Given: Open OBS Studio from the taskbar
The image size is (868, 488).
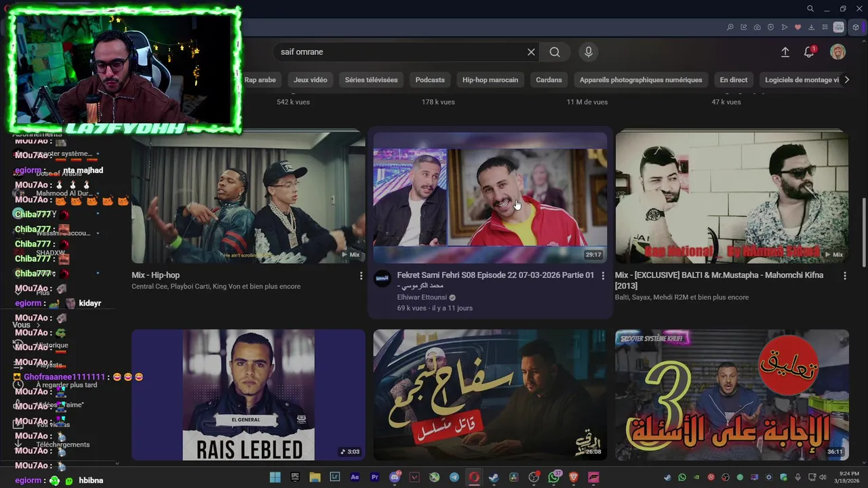Looking at the screenshot, I should [534, 477].
